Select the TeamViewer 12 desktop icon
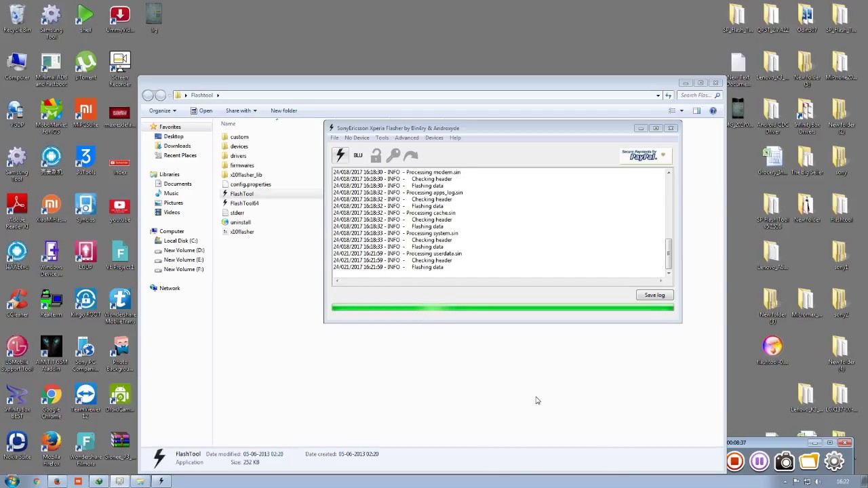This screenshot has width=868, height=488. 85,401
